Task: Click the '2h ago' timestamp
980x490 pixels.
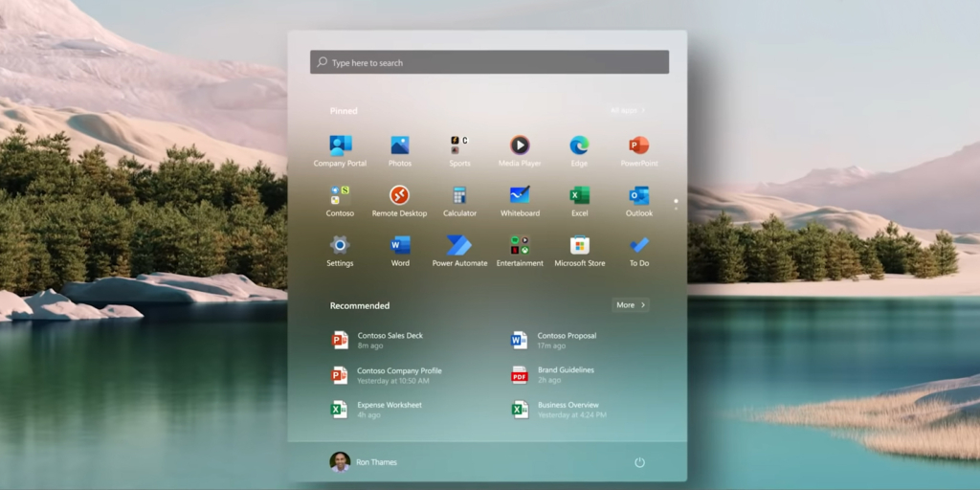Action: click(549, 380)
